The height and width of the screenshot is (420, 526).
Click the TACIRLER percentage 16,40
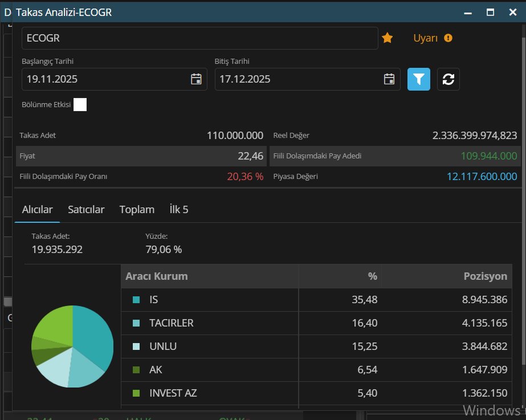(x=365, y=323)
